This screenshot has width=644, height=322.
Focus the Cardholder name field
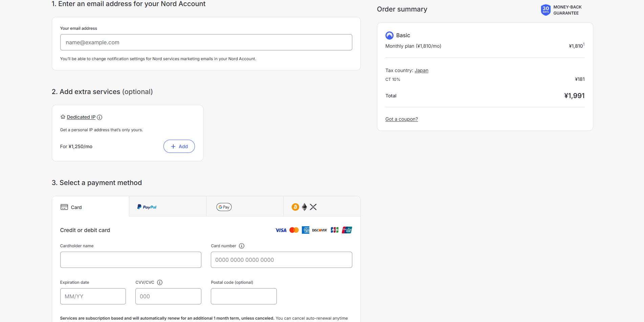point(131,260)
